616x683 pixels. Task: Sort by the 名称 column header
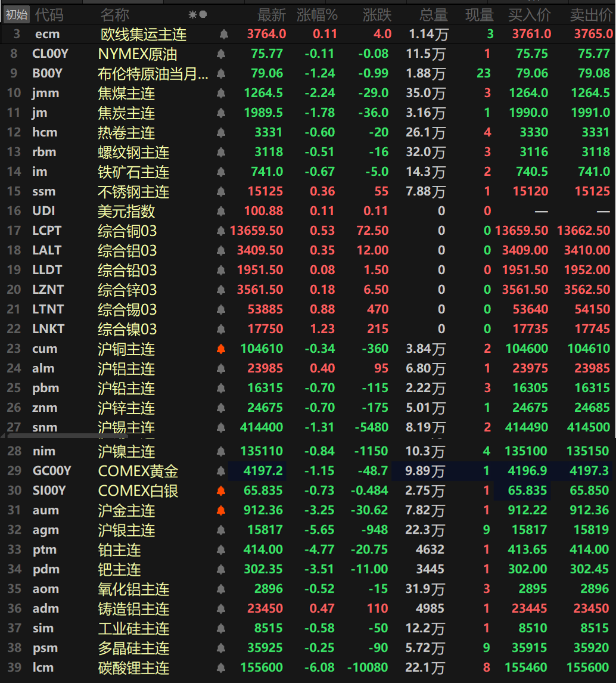pyautogui.click(x=115, y=15)
